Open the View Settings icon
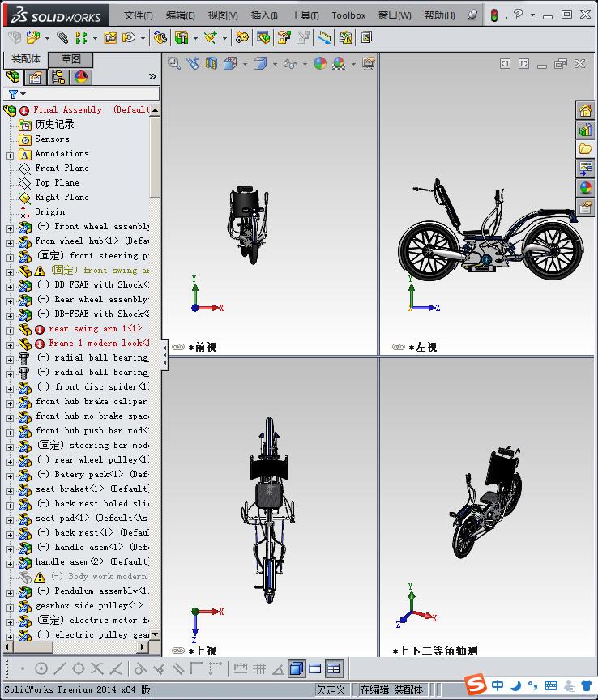Image resolution: width=598 pixels, height=700 pixels. pos(369,63)
